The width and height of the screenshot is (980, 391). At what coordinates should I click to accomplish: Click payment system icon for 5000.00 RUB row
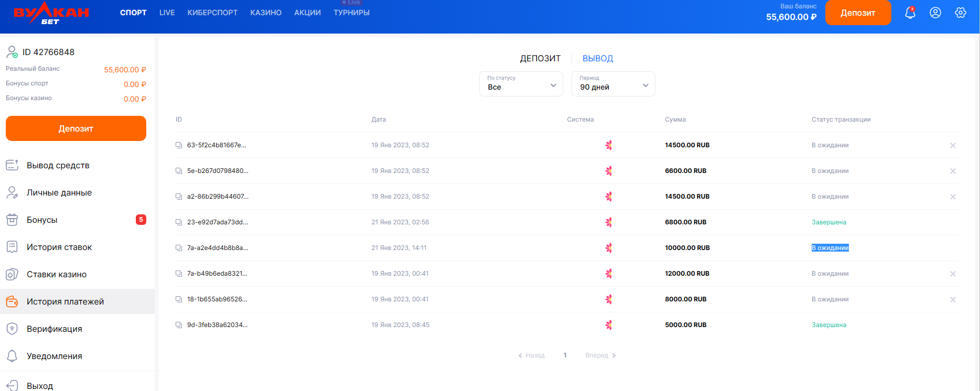click(609, 325)
